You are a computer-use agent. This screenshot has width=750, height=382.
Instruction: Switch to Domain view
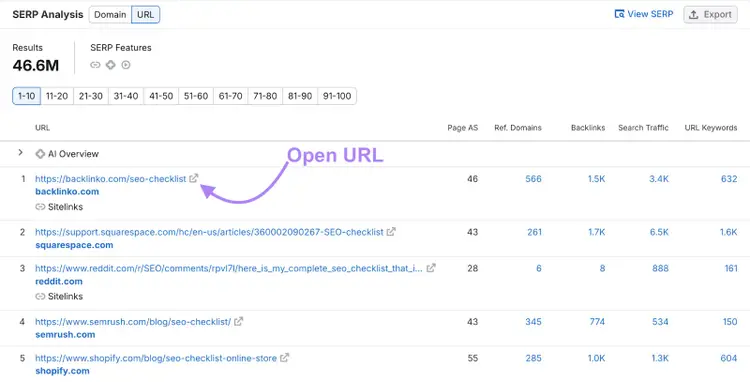110,15
